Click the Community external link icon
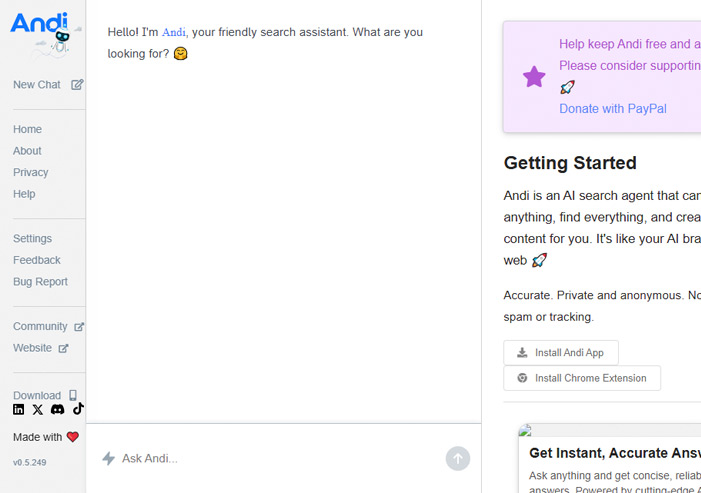This screenshot has height=493, width=701. point(79,327)
